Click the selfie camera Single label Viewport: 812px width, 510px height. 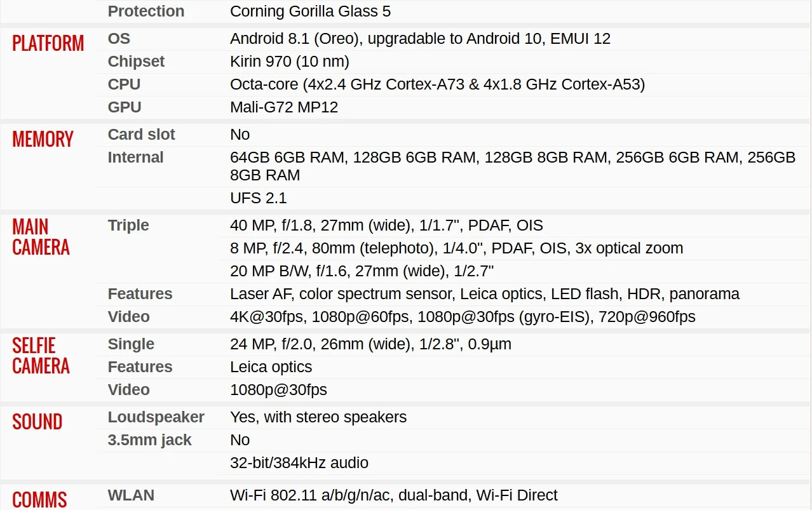[x=131, y=344]
